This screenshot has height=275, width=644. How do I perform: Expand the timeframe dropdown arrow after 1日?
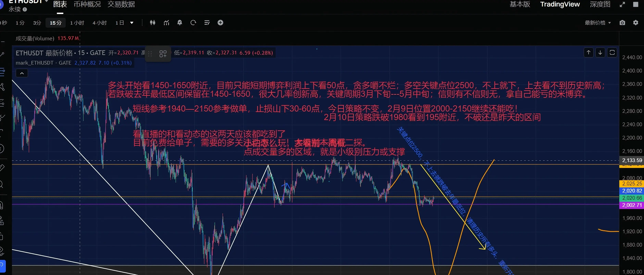pyautogui.click(x=132, y=23)
